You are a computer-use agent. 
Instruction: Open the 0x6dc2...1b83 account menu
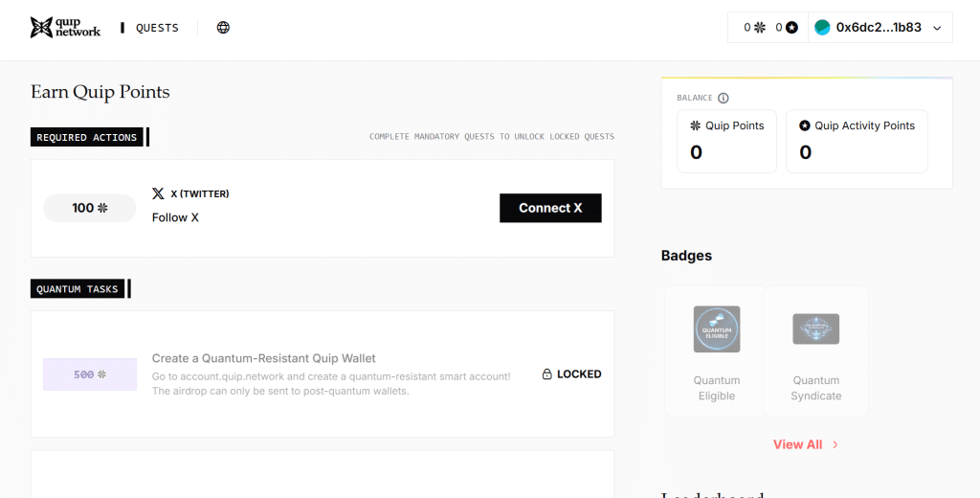click(x=880, y=28)
